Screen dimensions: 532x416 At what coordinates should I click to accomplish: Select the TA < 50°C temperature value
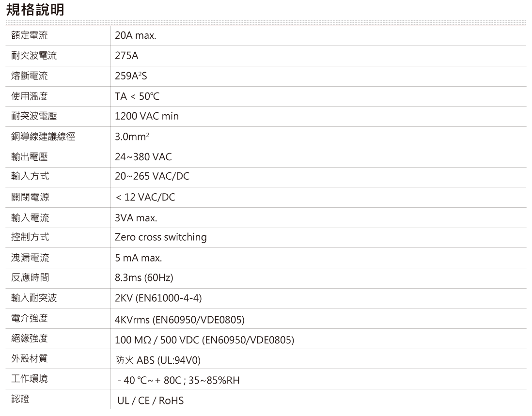pos(137,96)
